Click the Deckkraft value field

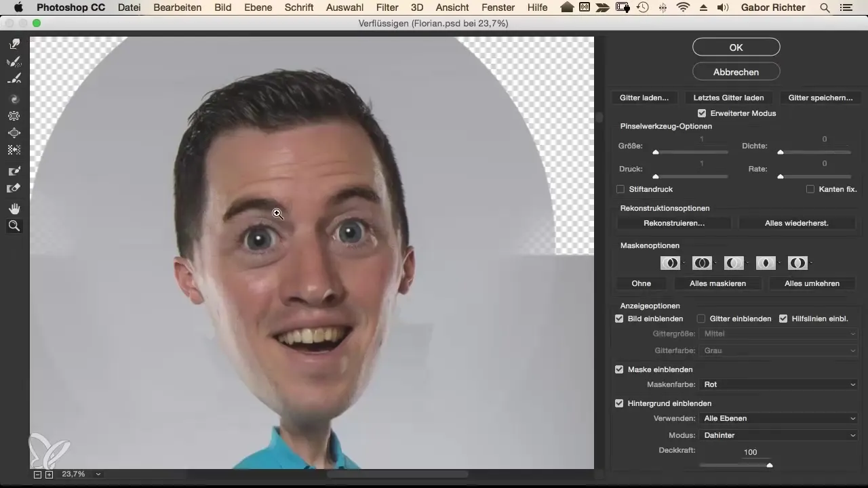click(x=750, y=452)
